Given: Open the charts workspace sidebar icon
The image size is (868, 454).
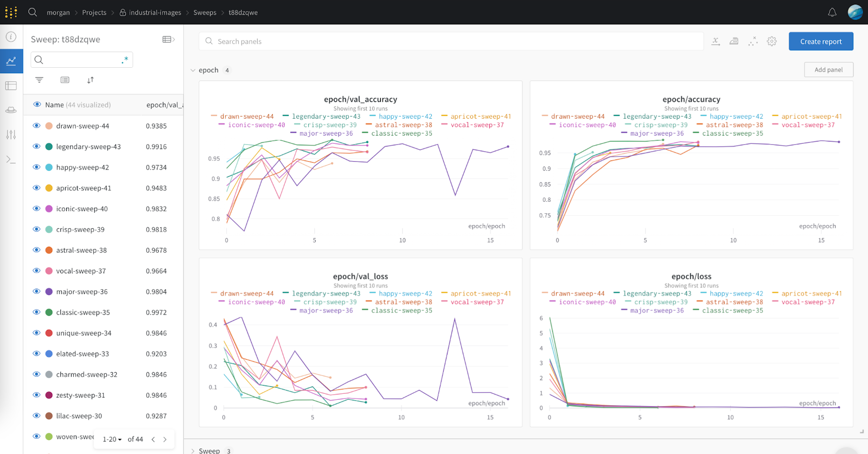Looking at the screenshot, I should click(11, 61).
